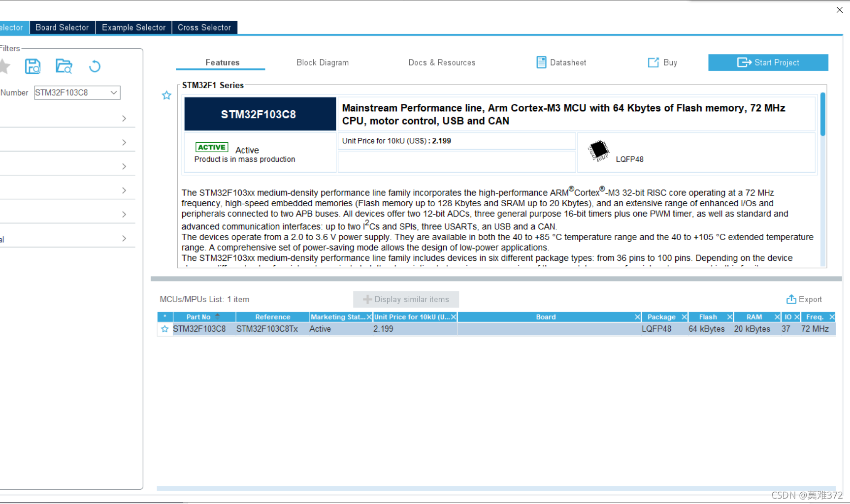Remove the Unit Price column with its X
This screenshot has width=850, height=504.
(x=454, y=317)
